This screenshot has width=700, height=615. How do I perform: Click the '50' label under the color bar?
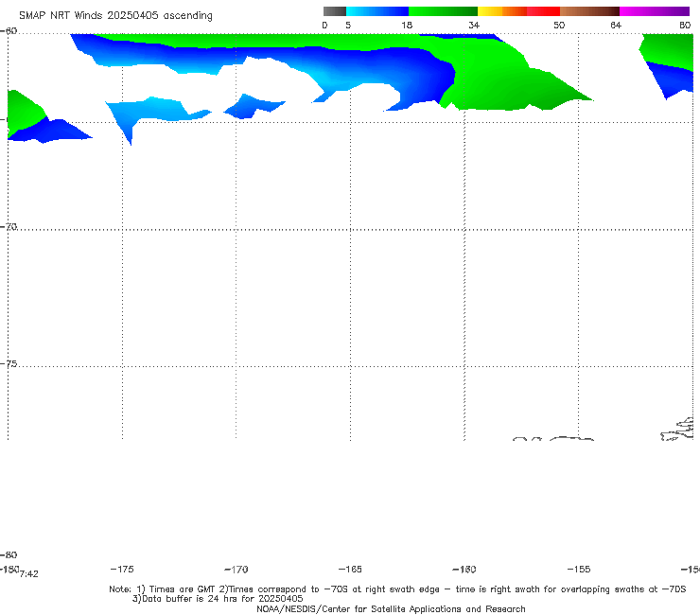(559, 26)
